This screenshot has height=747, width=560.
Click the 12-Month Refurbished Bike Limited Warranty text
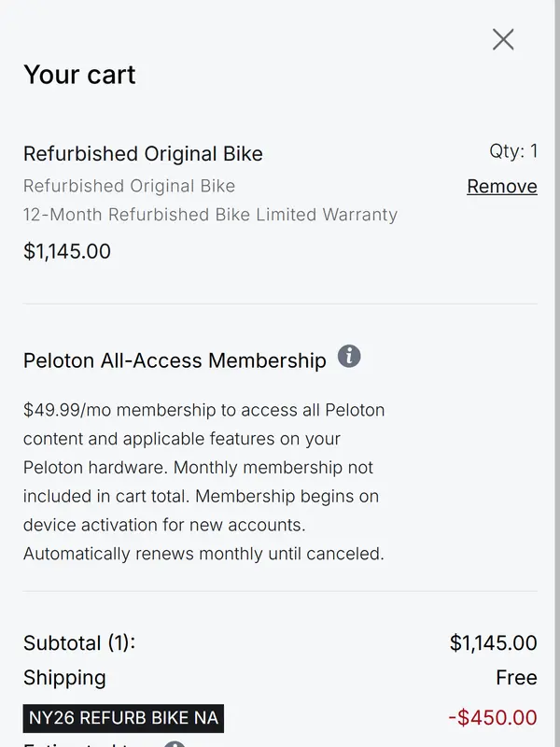click(x=210, y=215)
